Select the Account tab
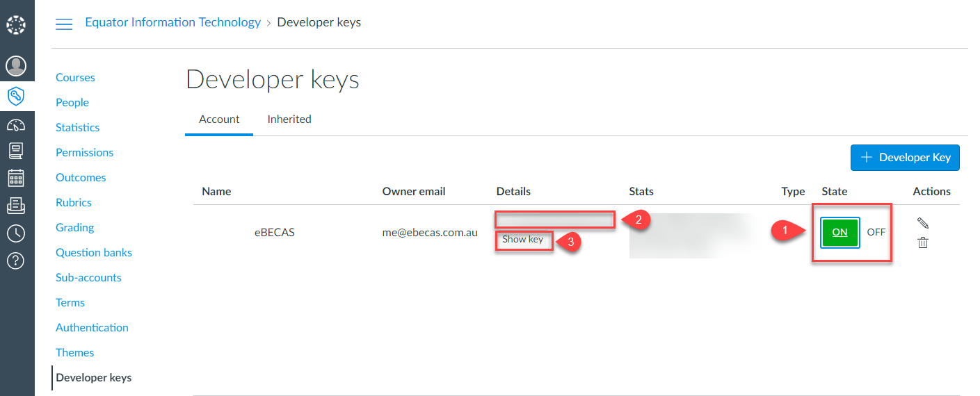980x396 pixels. click(219, 119)
